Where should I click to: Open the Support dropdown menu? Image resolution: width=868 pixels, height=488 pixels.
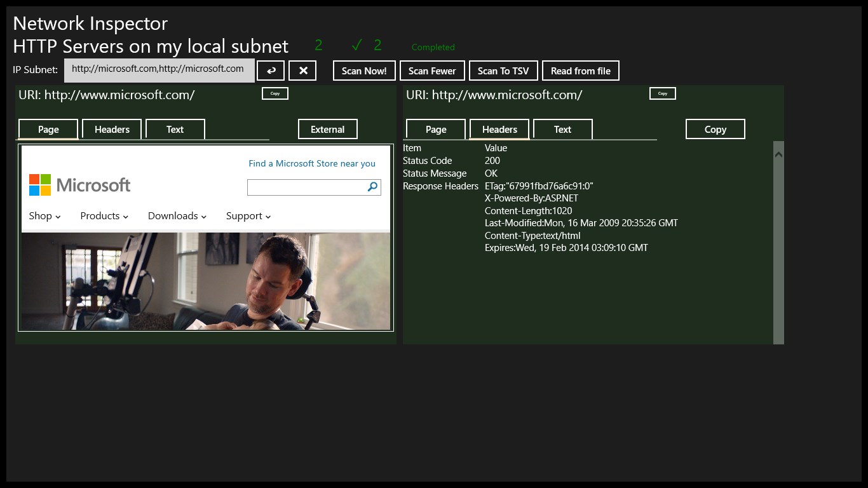click(248, 216)
